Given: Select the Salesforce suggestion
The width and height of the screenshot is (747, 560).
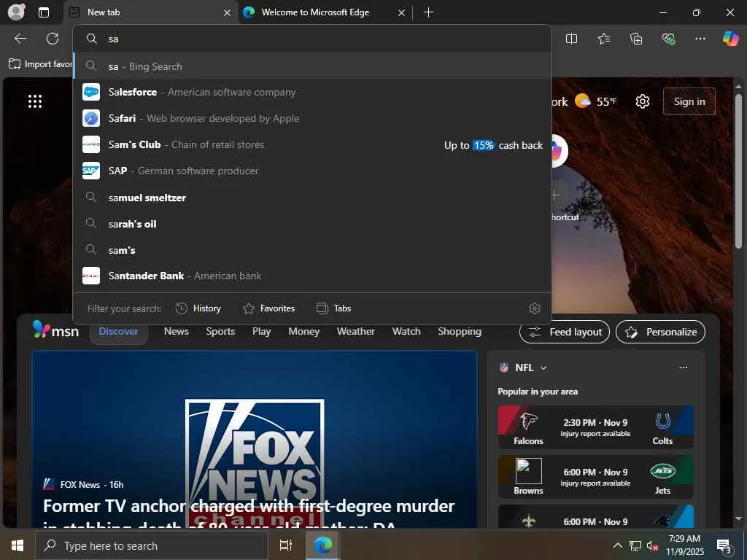Looking at the screenshot, I should point(312,93).
